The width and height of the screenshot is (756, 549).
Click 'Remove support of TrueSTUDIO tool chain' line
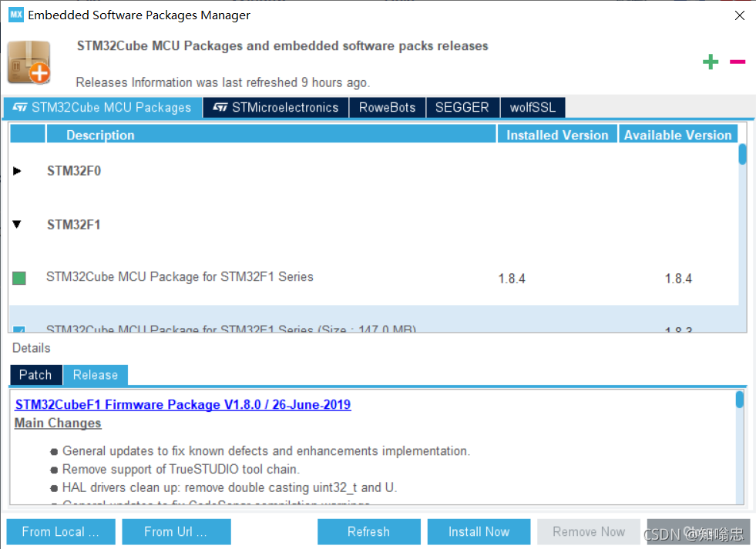181,469
